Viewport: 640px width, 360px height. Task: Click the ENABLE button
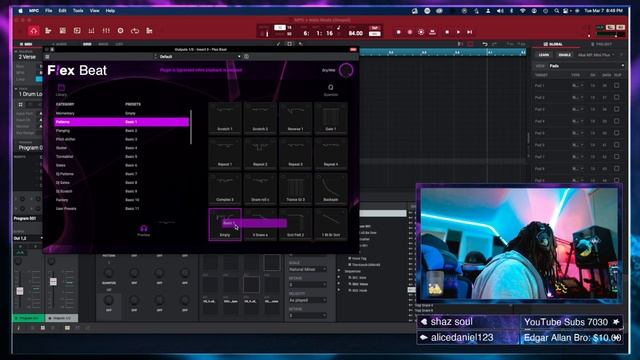point(564,55)
